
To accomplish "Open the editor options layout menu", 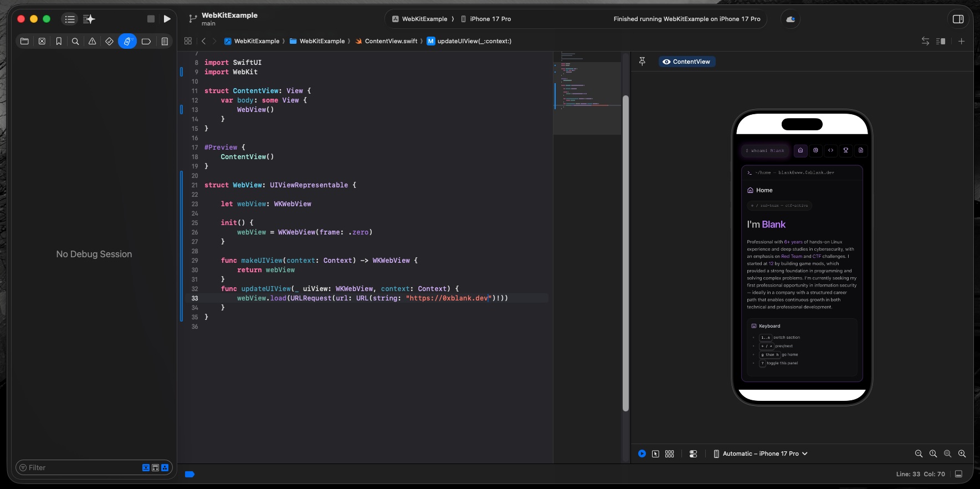I will pyautogui.click(x=941, y=41).
